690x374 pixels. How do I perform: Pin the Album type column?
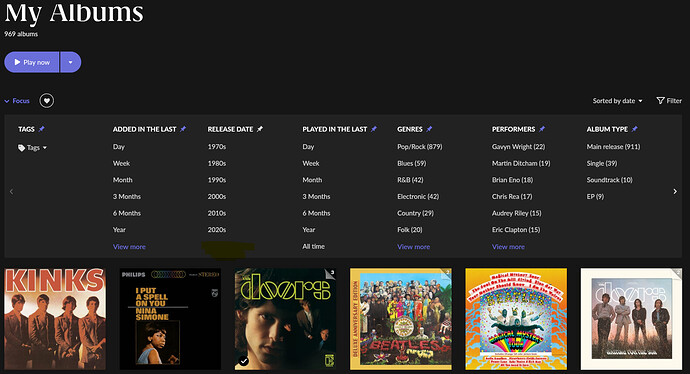(634, 129)
